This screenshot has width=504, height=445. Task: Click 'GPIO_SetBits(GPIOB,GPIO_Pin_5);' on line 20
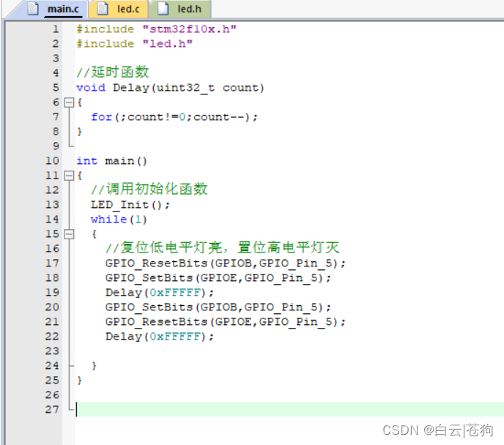(x=218, y=307)
